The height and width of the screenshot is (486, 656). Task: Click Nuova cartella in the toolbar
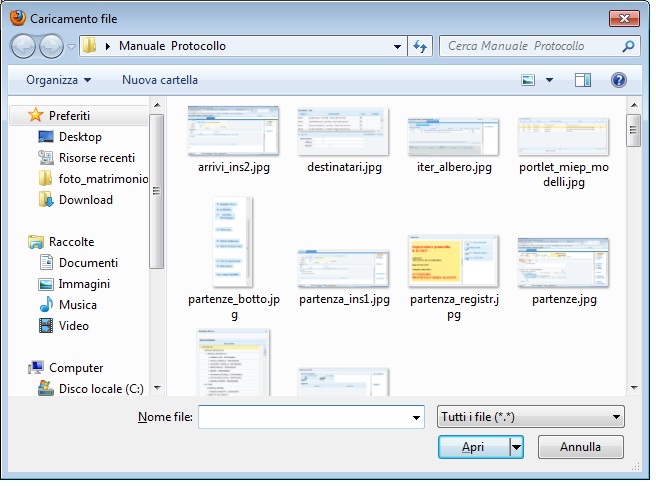[x=160, y=80]
